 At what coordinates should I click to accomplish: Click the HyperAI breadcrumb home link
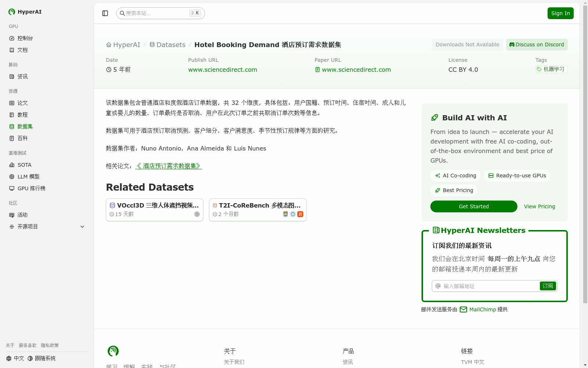click(123, 45)
